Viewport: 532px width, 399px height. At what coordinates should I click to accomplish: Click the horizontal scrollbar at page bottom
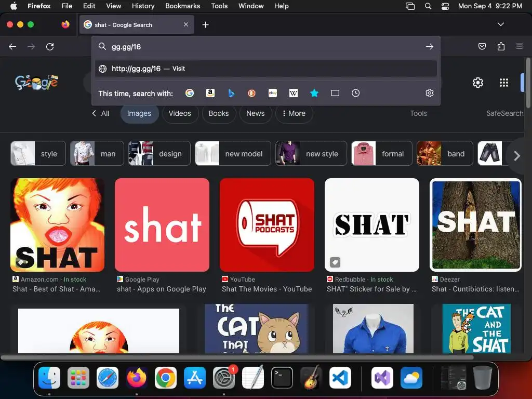(237, 357)
